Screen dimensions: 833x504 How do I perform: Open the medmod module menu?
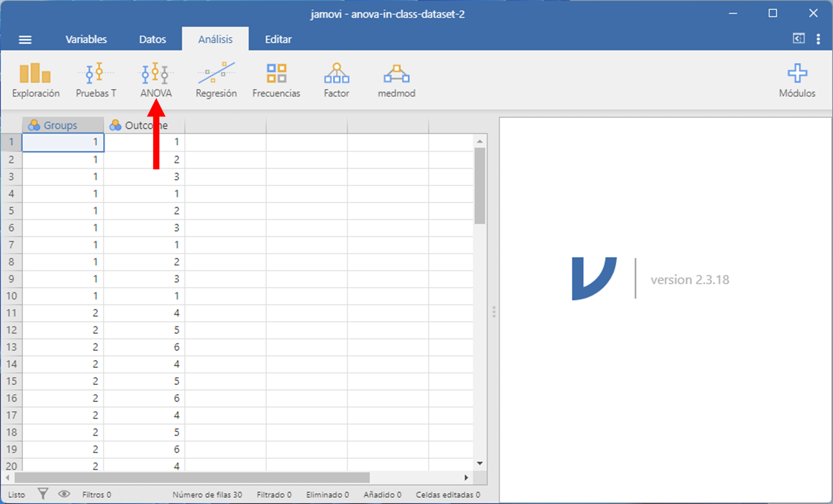[x=396, y=80]
